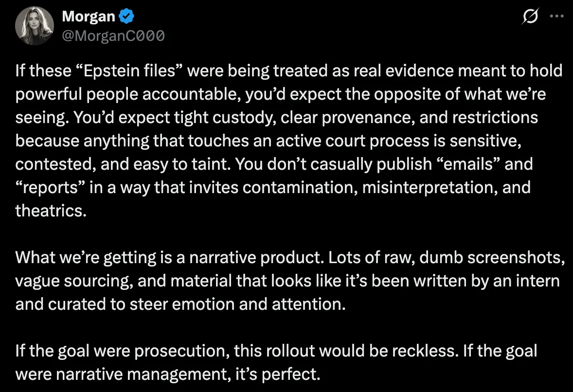Click the blue verified checkmark badge
Image resolution: width=573 pixels, height=392 pixels.
click(x=126, y=17)
